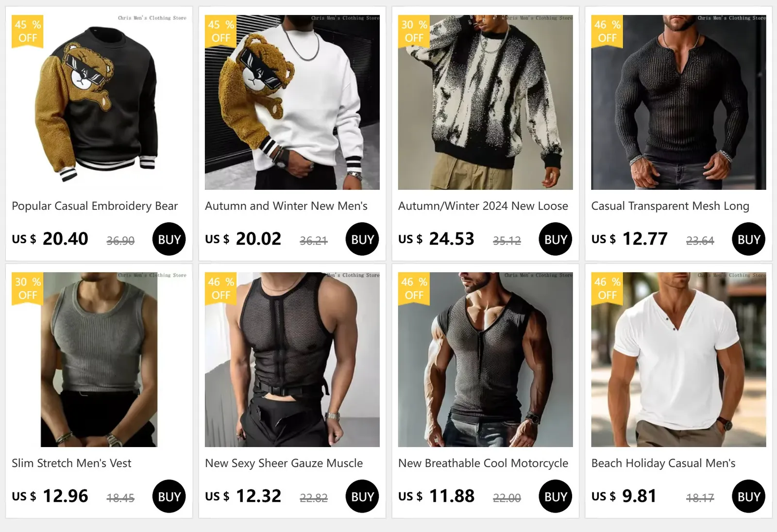The width and height of the screenshot is (777, 532).
Task: Click BUY for the Embroidery Bear sweatshirt
Action: point(169,239)
